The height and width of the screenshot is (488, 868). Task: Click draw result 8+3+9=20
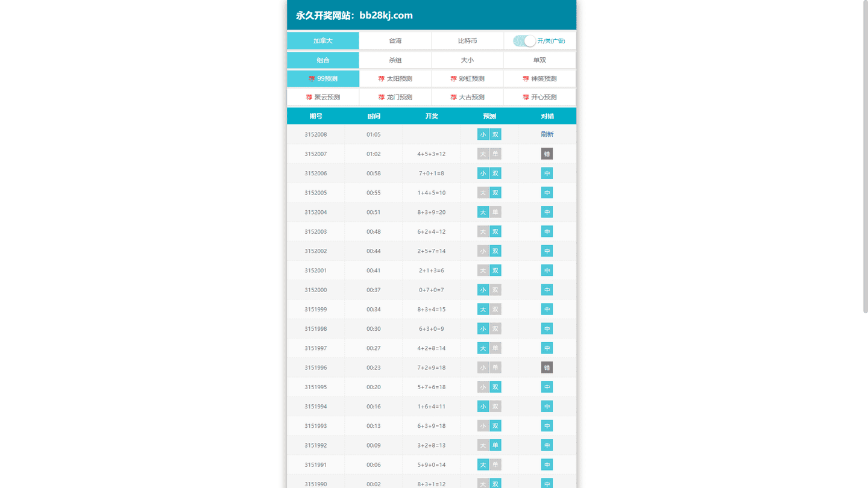point(432,212)
